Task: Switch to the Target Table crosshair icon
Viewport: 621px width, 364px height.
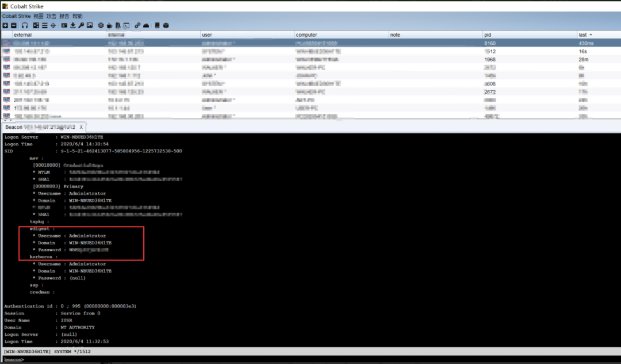Action: tap(53, 25)
